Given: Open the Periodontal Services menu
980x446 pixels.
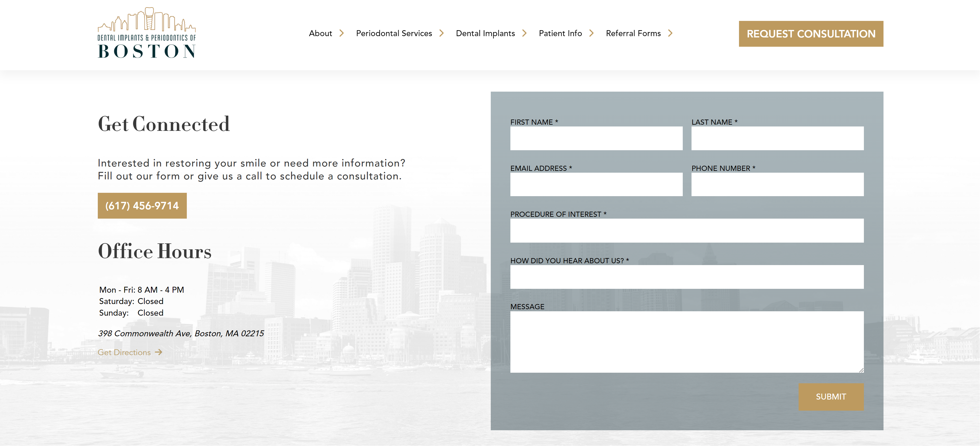Looking at the screenshot, I should click(x=394, y=34).
